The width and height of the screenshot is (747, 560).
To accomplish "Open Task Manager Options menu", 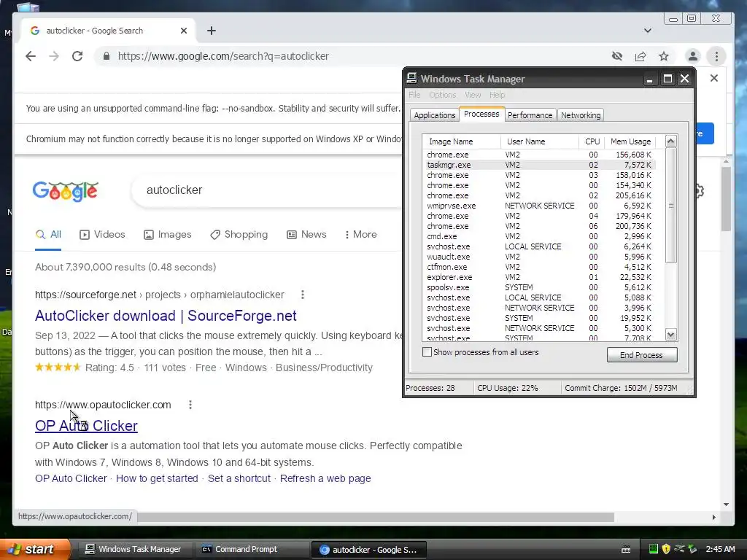I will coord(443,95).
